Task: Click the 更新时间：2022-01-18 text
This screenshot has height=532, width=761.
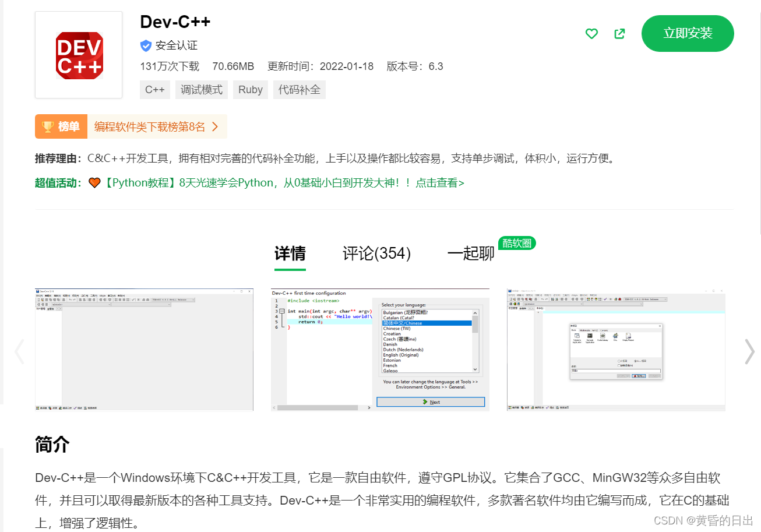Action: [x=320, y=66]
